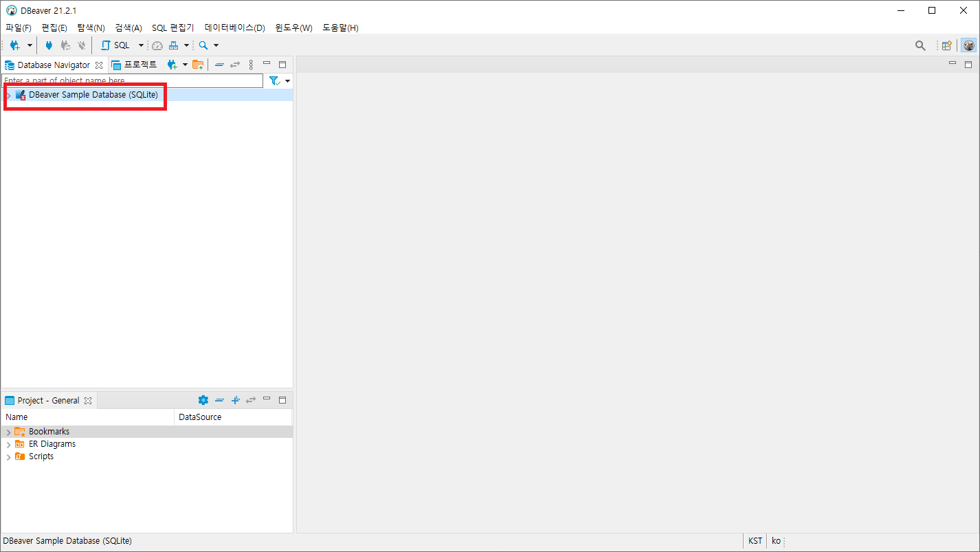This screenshot has height=552, width=980.
Task: Open the 도움말(H) menu
Action: [340, 27]
